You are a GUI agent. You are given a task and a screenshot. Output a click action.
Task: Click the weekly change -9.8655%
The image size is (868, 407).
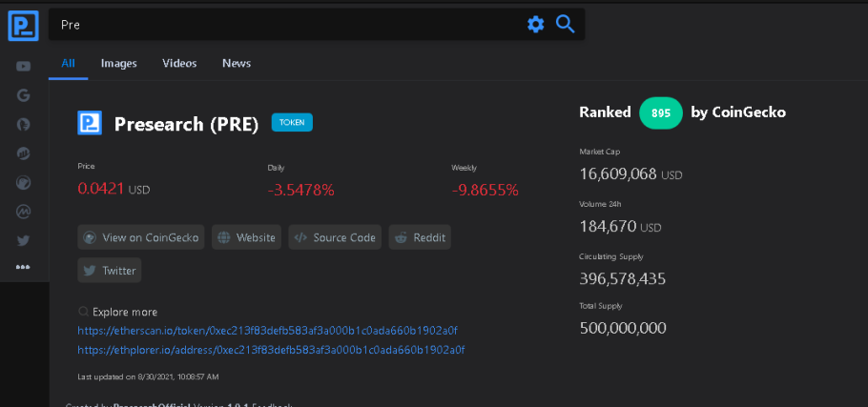(x=485, y=191)
